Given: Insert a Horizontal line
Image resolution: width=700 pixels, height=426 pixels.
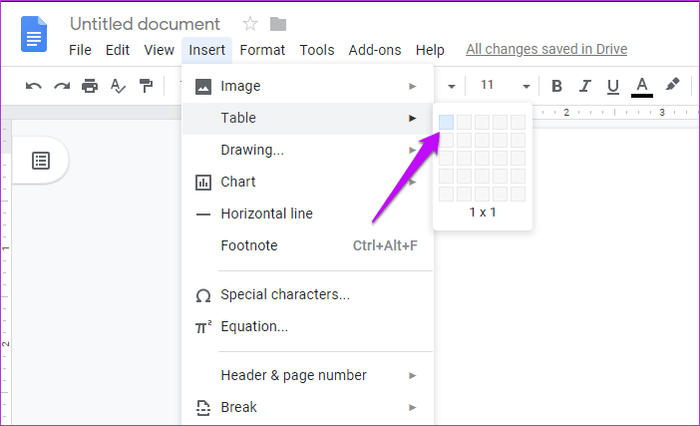Looking at the screenshot, I should click(x=308, y=214).
